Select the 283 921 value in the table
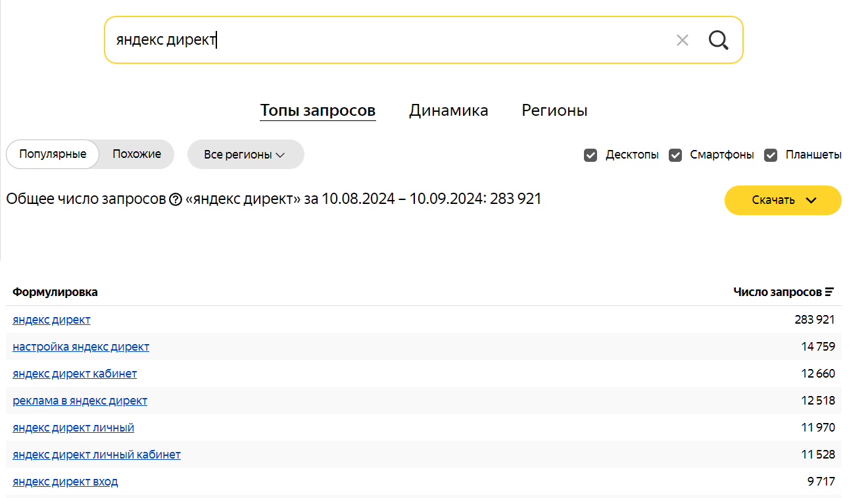The width and height of the screenshot is (868, 498). pyautogui.click(x=815, y=320)
